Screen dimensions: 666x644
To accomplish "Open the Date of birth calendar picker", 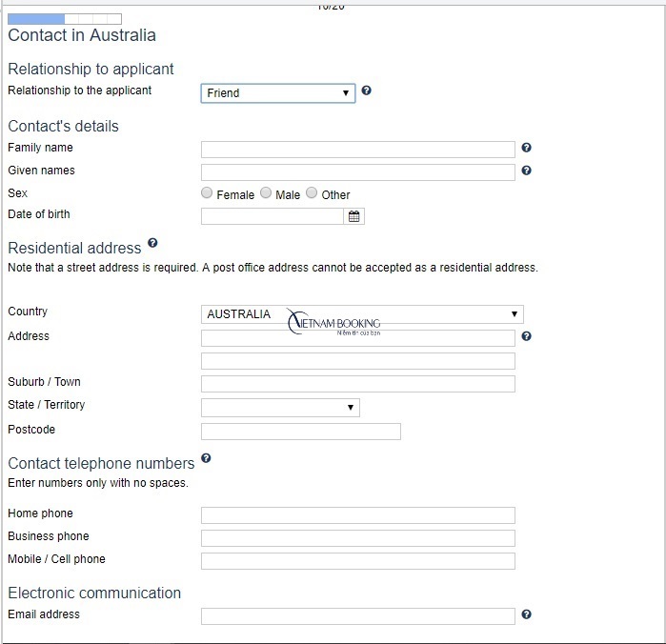I will (354, 216).
